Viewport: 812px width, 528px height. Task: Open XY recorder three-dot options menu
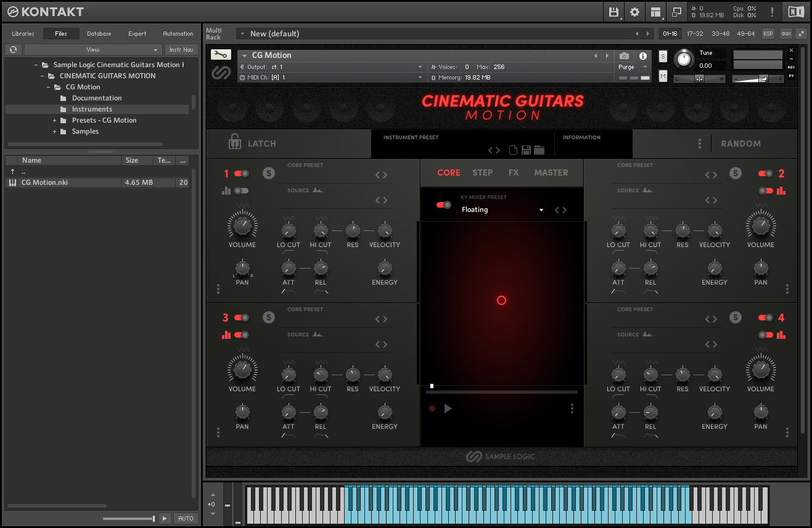[572, 408]
